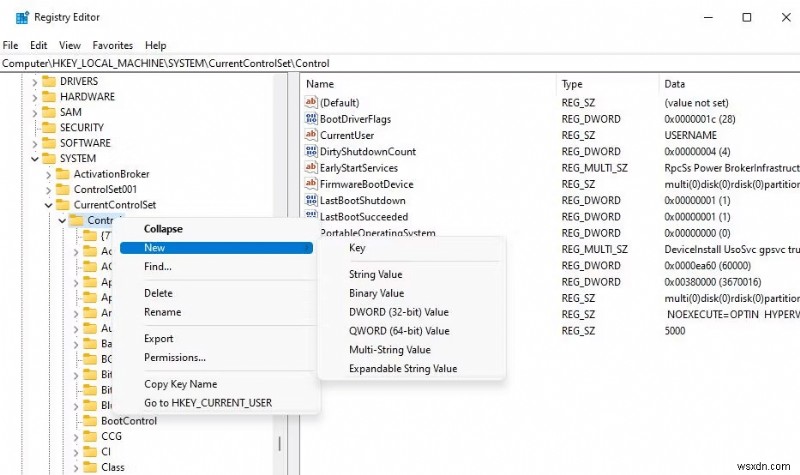The width and height of the screenshot is (800, 475).
Task: Choose Copy Key Name
Action: [x=216, y=384]
